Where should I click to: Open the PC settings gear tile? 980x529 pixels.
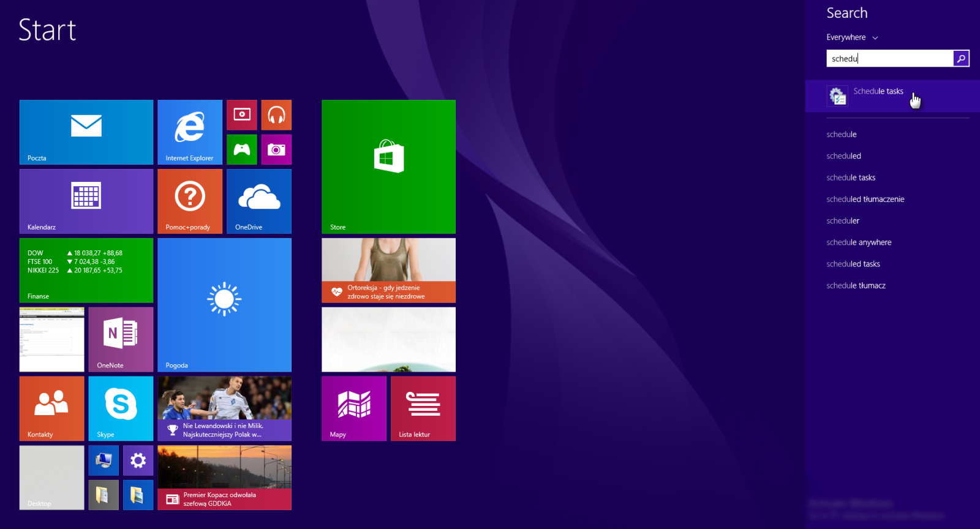pos(138,460)
